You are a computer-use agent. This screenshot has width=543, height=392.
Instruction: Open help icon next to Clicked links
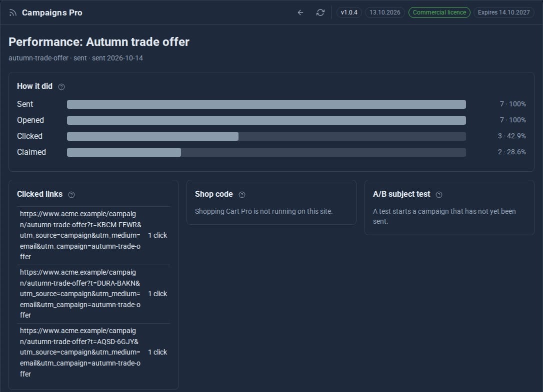click(71, 195)
